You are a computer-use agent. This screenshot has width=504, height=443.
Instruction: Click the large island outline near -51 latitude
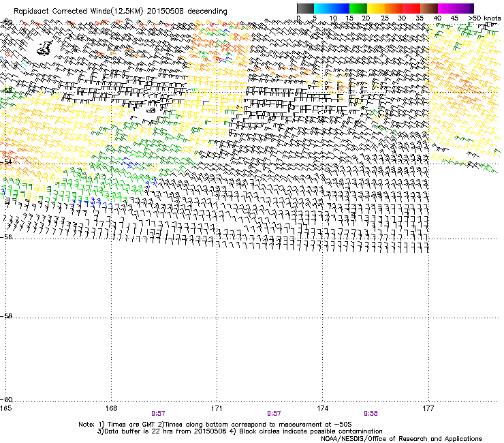pyautogui.click(x=45, y=48)
